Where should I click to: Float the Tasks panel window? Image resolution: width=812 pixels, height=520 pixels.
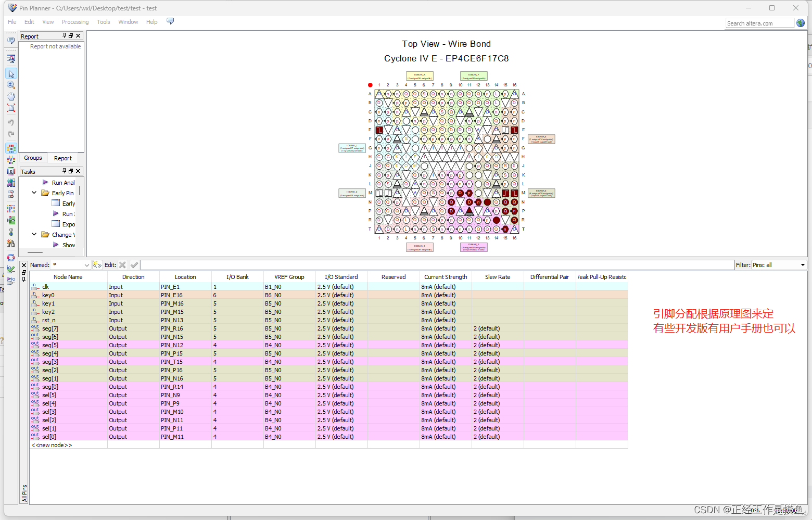pos(71,171)
